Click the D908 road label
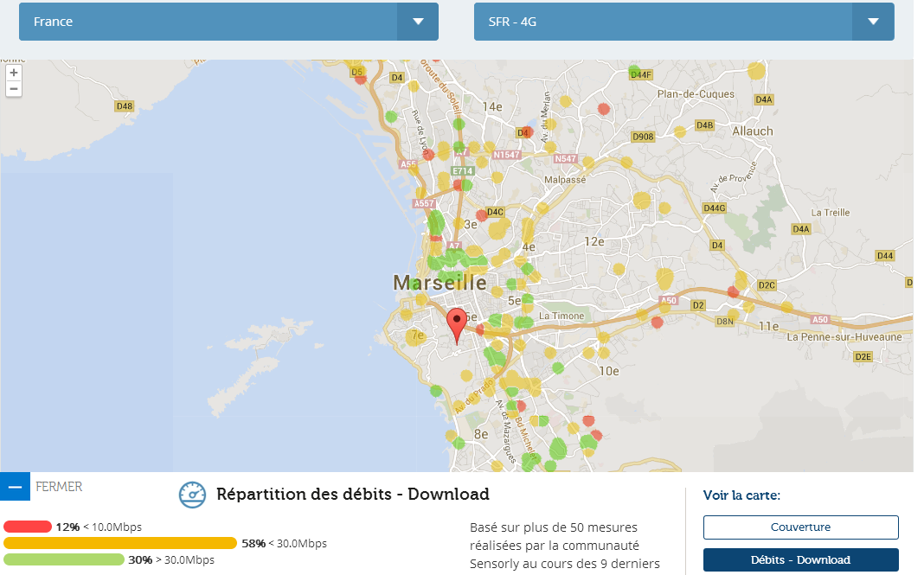The width and height of the screenshot is (924, 575). [x=643, y=137]
